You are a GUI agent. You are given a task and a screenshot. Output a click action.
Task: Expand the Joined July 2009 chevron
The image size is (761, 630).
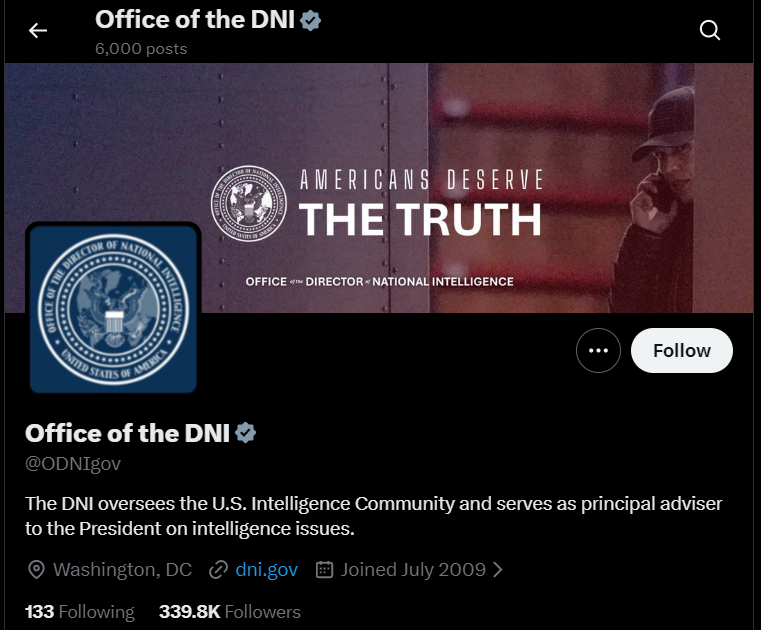click(x=499, y=570)
